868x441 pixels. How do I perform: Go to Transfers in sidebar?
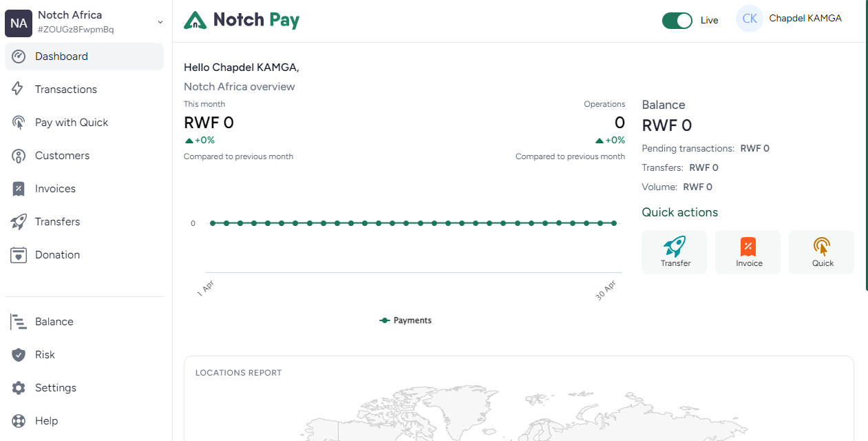pyautogui.click(x=84, y=222)
